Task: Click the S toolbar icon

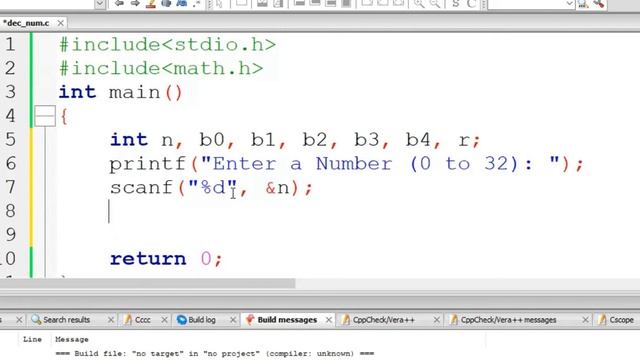Action: coord(456,4)
